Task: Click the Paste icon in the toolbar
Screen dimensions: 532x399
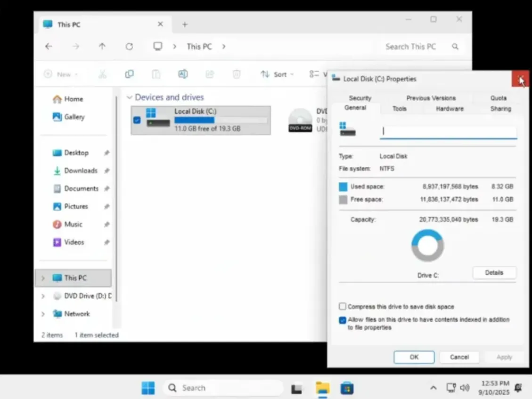Action: click(x=156, y=74)
